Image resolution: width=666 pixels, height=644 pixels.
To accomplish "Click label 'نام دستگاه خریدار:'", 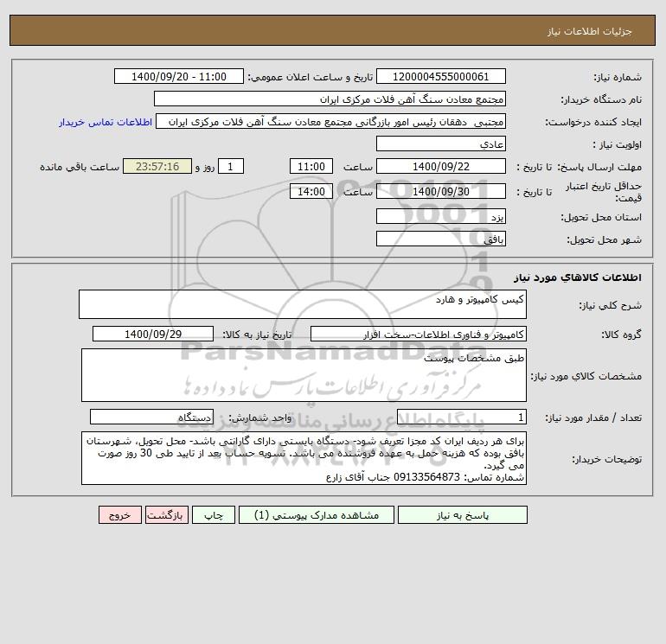I will 601,99.
